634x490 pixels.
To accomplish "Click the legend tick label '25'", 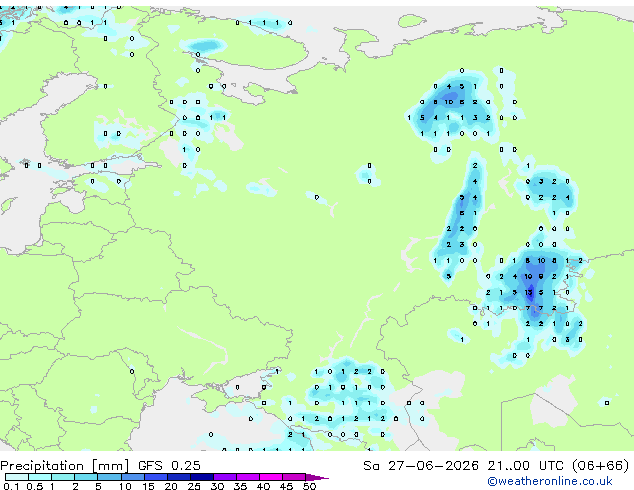I will tap(194, 486).
